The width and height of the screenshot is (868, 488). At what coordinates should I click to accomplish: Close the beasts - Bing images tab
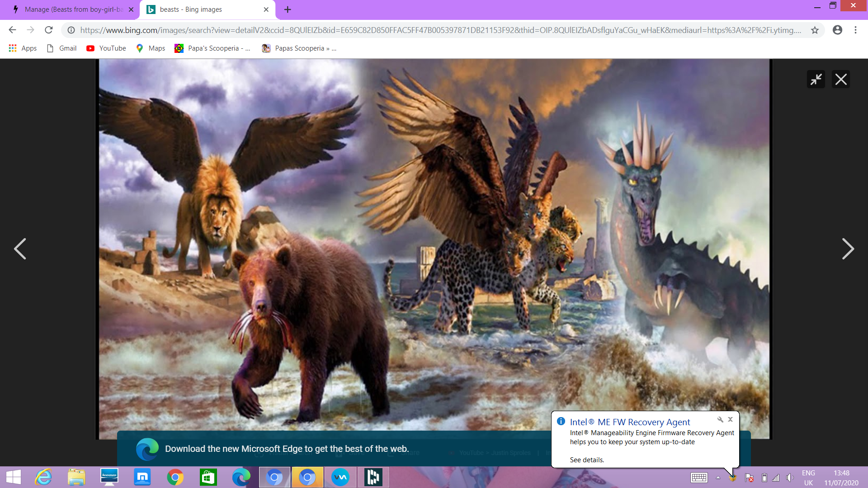[x=266, y=9]
